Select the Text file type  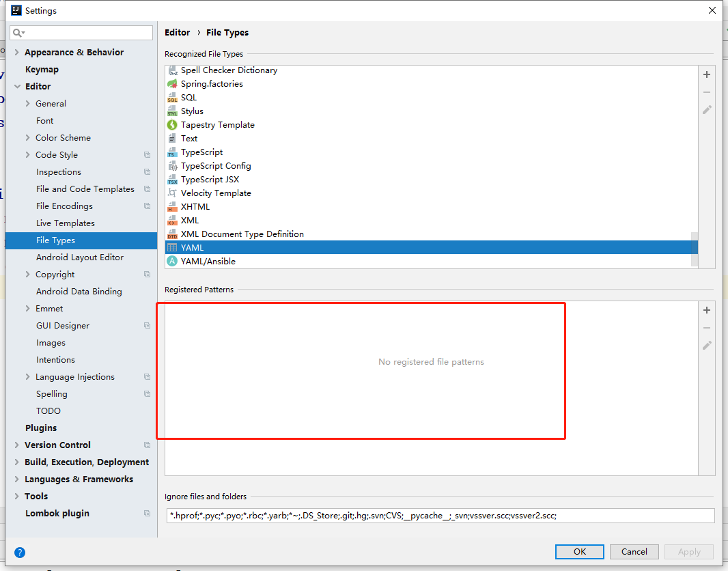[189, 139]
